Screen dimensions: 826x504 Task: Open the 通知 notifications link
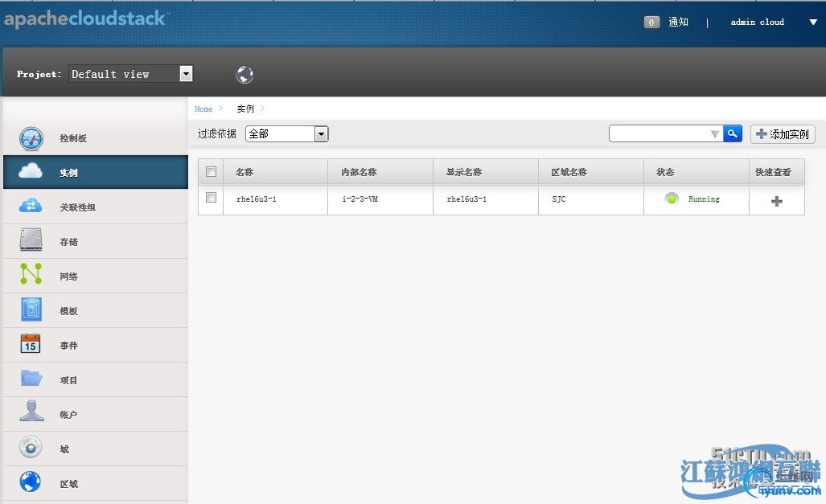[679, 23]
